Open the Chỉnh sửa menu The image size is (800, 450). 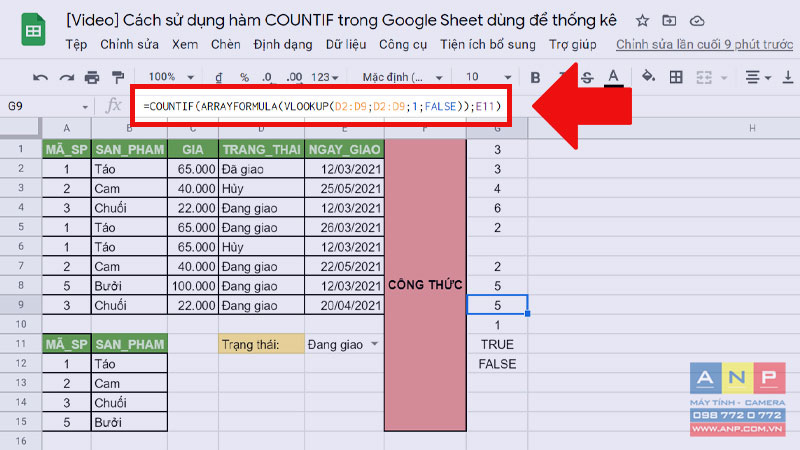tap(129, 45)
